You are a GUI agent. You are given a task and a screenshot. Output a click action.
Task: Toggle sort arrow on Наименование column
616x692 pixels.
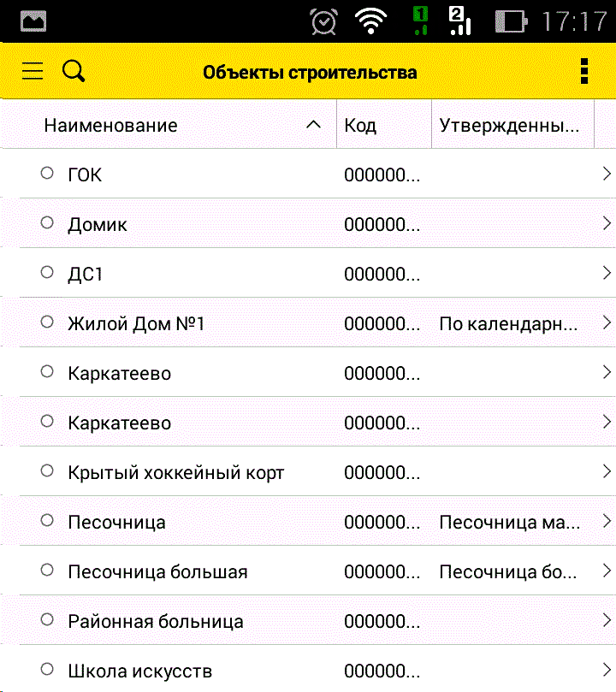click(314, 125)
